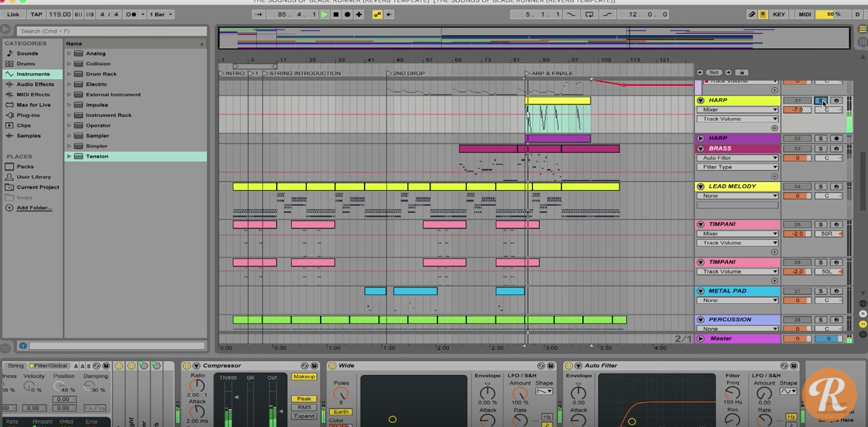
Task: Click the browser search field
Action: point(113,31)
